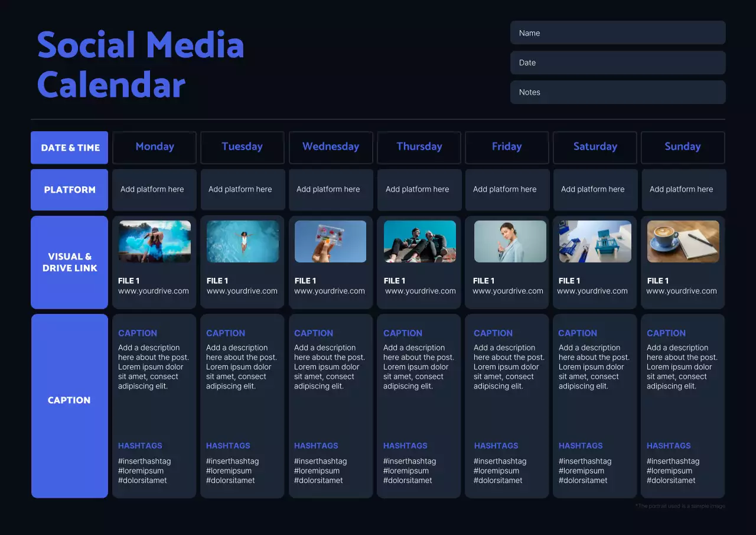Image resolution: width=756 pixels, height=535 pixels.
Task: Select the HASHTAGS text under Tuesday
Action: [228, 446]
